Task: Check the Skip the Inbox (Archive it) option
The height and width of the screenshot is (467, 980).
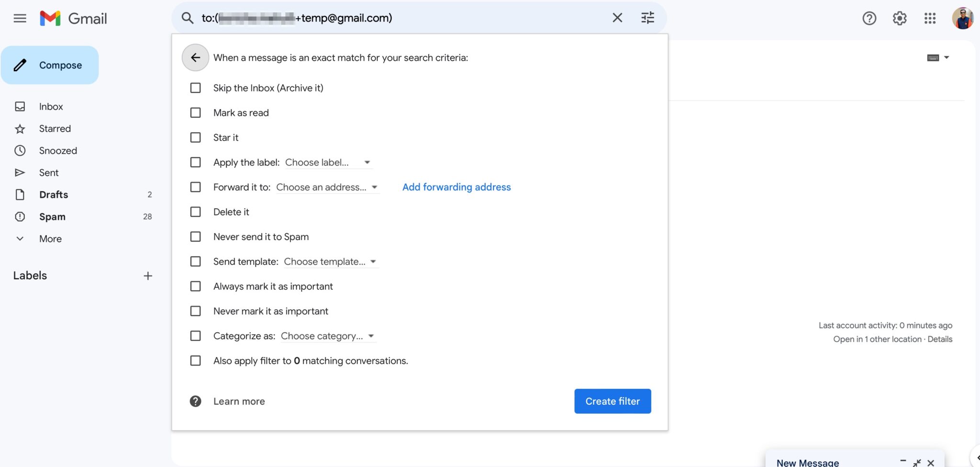Action: click(x=195, y=88)
